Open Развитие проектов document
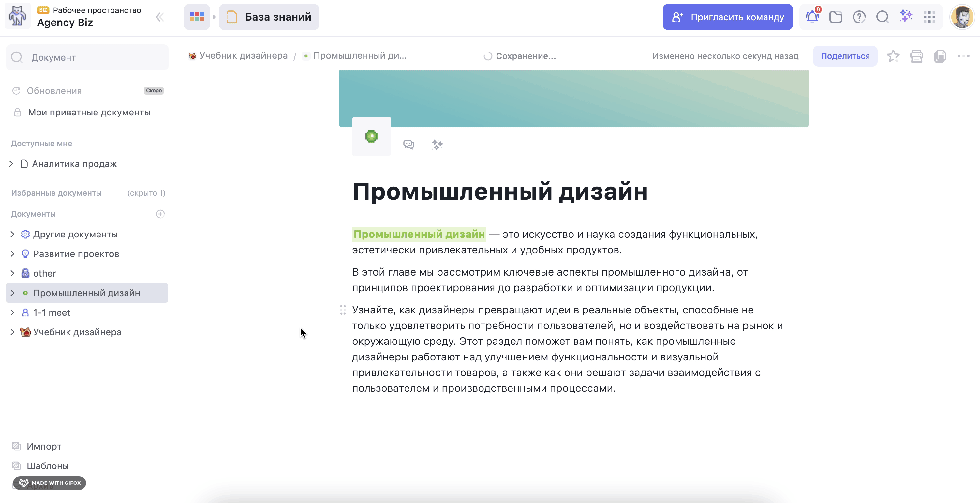The image size is (980, 503). point(76,254)
